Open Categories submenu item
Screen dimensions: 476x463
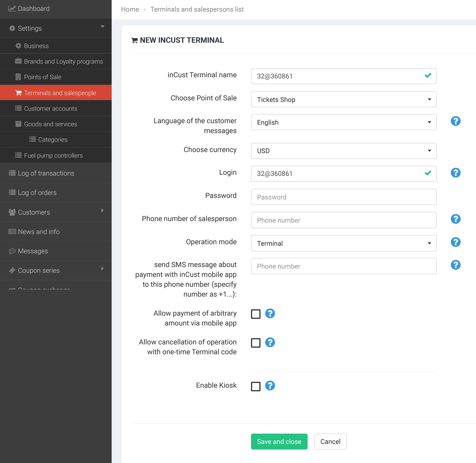(x=56, y=140)
